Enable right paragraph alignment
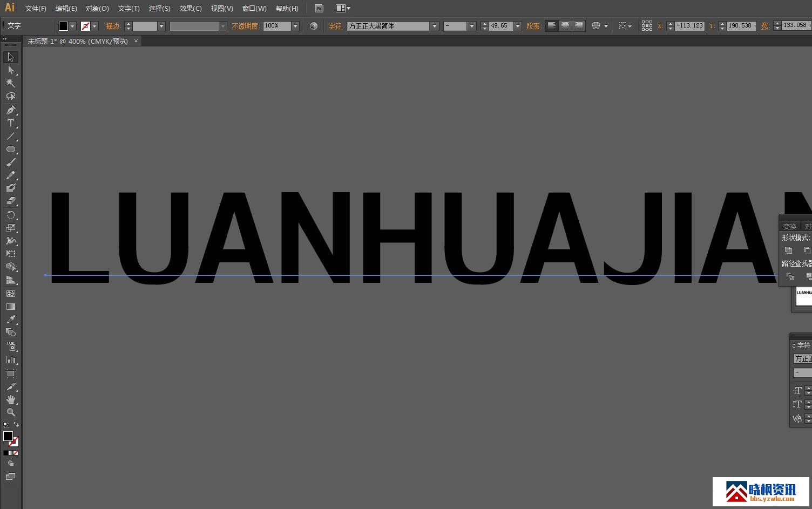Screen dimensions: 812x509 (x=578, y=26)
